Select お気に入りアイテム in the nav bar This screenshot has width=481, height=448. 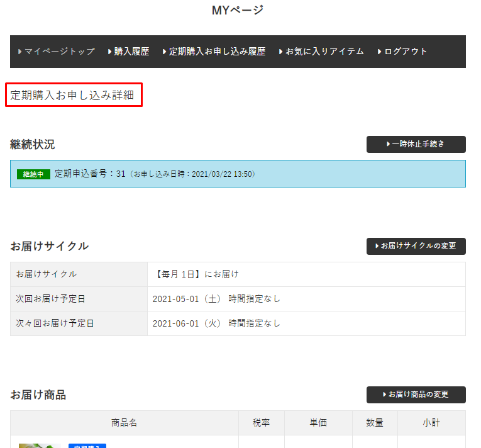pyautogui.click(x=321, y=52)
